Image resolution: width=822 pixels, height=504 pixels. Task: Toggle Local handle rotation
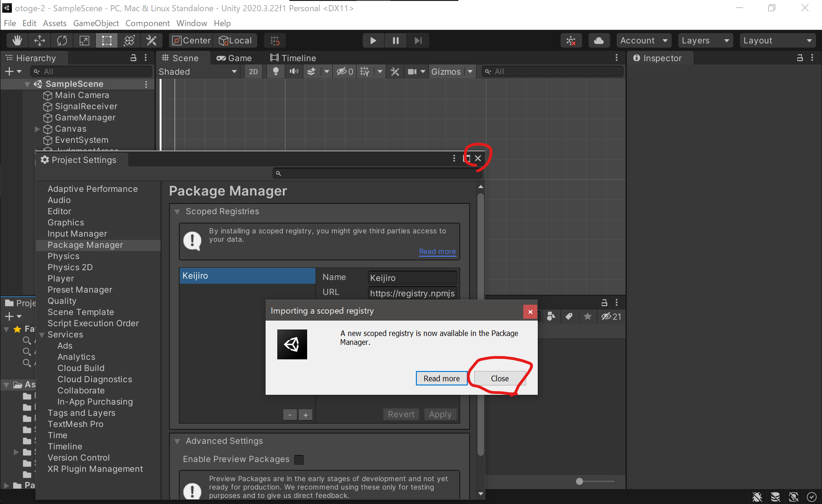point(236,41)
